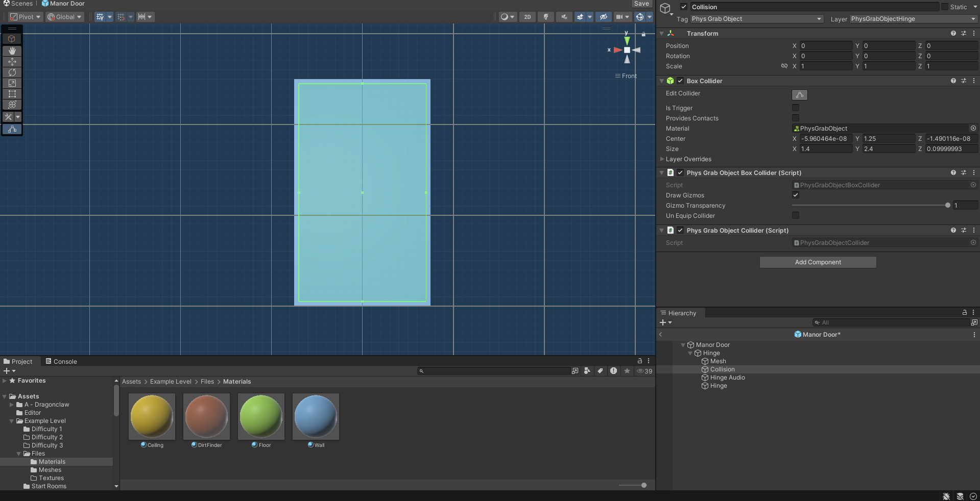Image resolution: width=980 pixels, height=501 pixels.
Task: Select the Rotate tool
Action: (11, 72)
